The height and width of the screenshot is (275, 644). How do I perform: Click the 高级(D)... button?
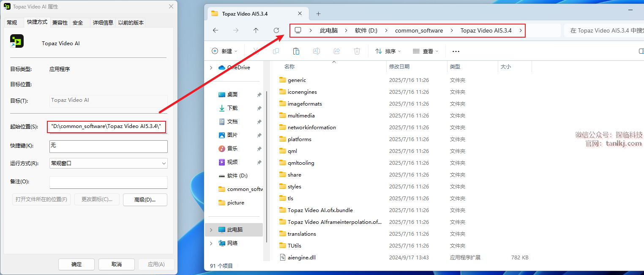145,199
